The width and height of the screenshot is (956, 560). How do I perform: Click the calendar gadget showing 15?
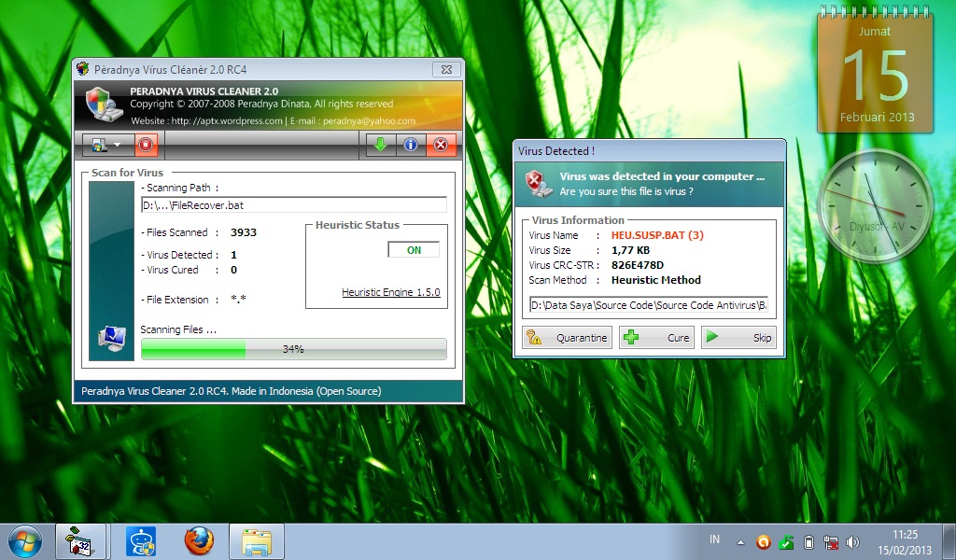[x=876, y=69]
